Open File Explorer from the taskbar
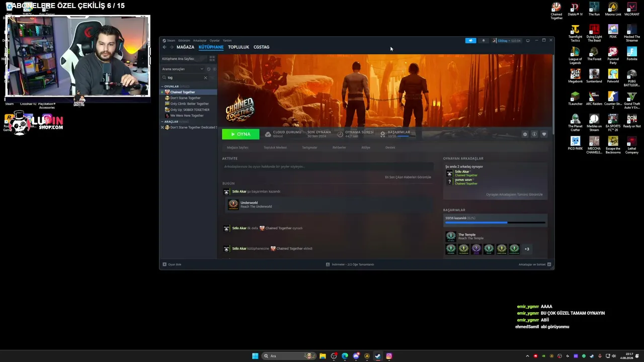Viewport: 644px width, 362px height. (323, 356)
